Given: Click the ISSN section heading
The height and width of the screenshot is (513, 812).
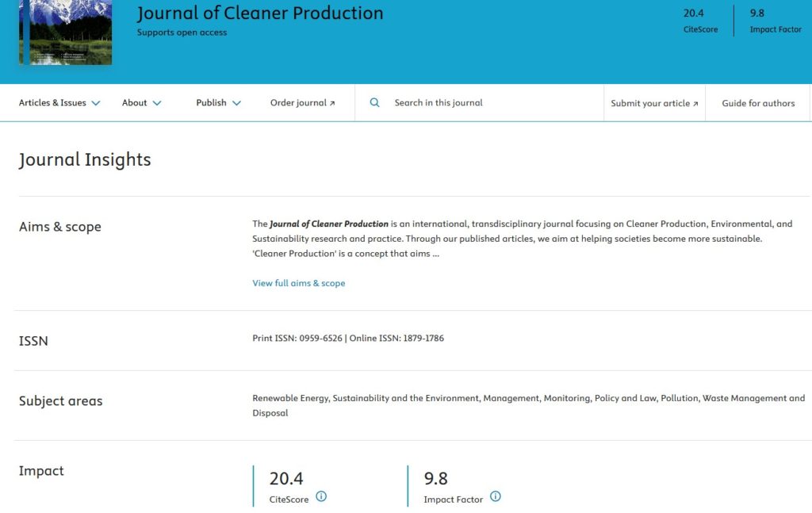Looking at the screenshot, I should [x=33, y=341].
